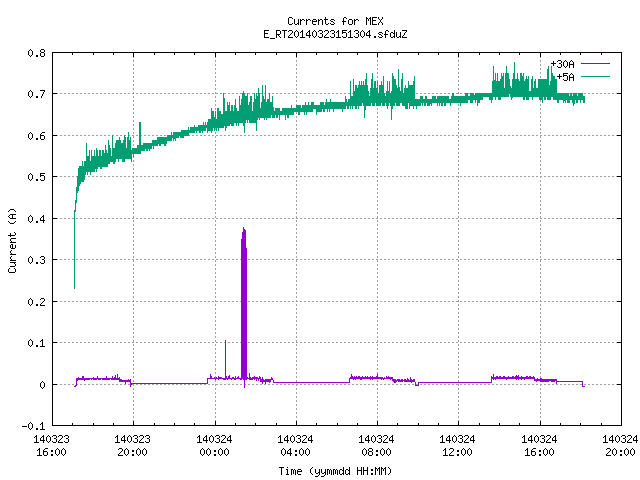The image size is (640, 480).
Task: Select the filename text E_RT20140323151304.sfduZ
Action: (335, 34)
